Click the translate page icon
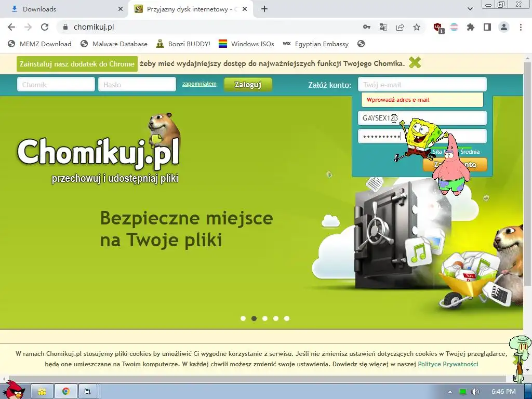Viewport: 532px width, 399px height. (383, 27)
